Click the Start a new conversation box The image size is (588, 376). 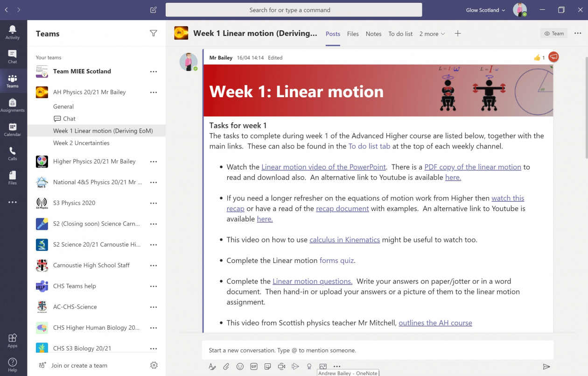pos(378,350)
